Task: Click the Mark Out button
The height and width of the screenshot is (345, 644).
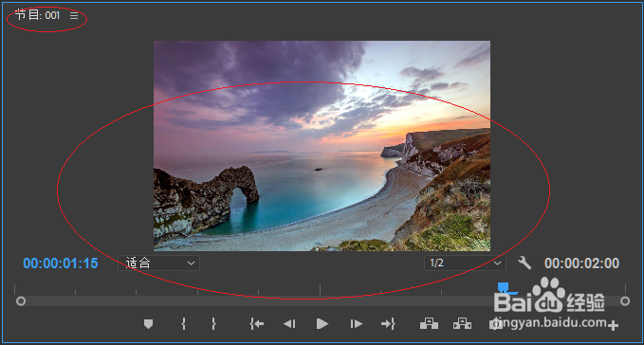Action: pyautogui.click(x=213, y=324)
